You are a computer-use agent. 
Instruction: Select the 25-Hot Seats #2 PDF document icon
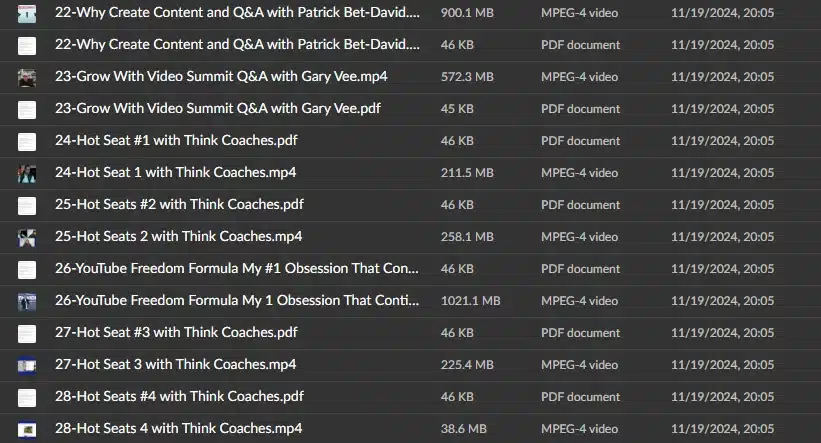tap(27, 205)
